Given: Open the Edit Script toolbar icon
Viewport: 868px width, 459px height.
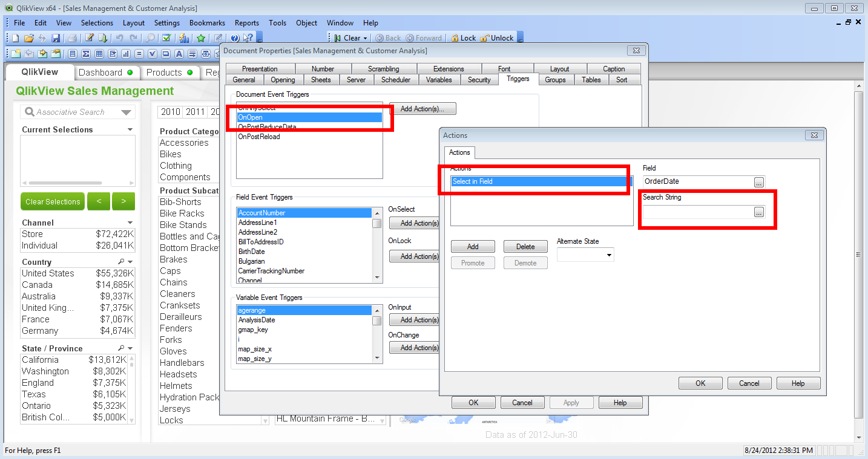Looking at the screenshot, I should pyautogui.click(x=90, y=38).
